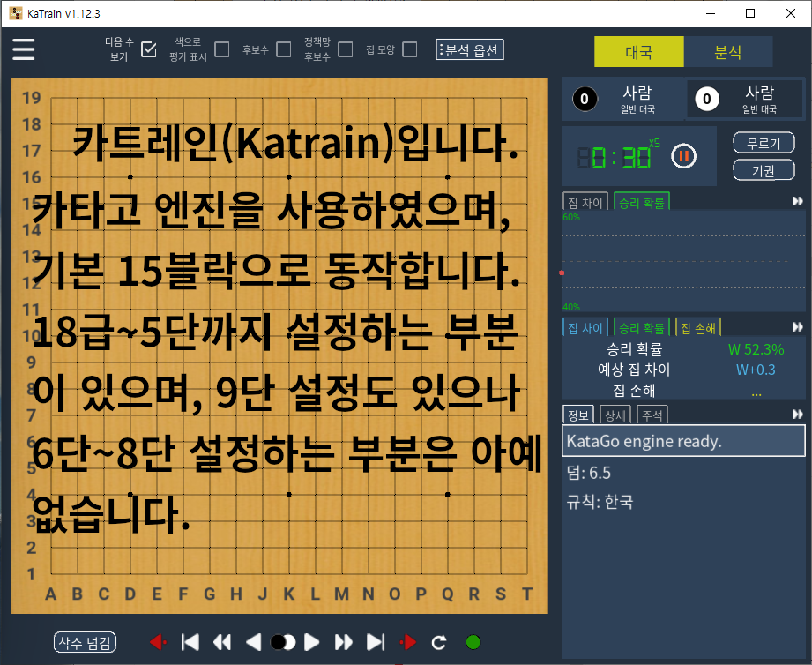Toggle 집 차이 stats button
The image size is (812, 665).
[x=585, y=327]
